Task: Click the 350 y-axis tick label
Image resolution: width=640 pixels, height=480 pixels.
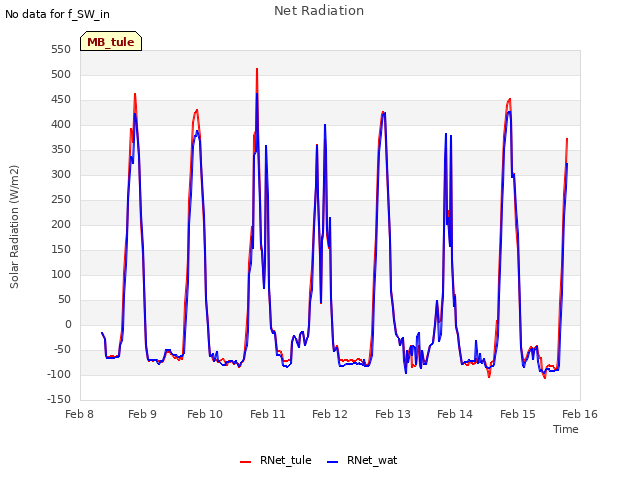Action: point(61,150)
